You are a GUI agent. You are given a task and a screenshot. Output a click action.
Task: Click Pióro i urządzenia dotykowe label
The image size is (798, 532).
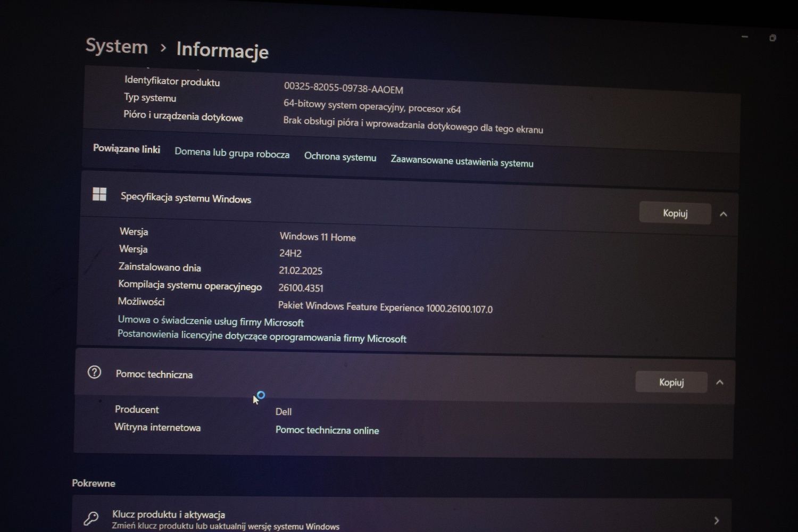click(183, 115)
